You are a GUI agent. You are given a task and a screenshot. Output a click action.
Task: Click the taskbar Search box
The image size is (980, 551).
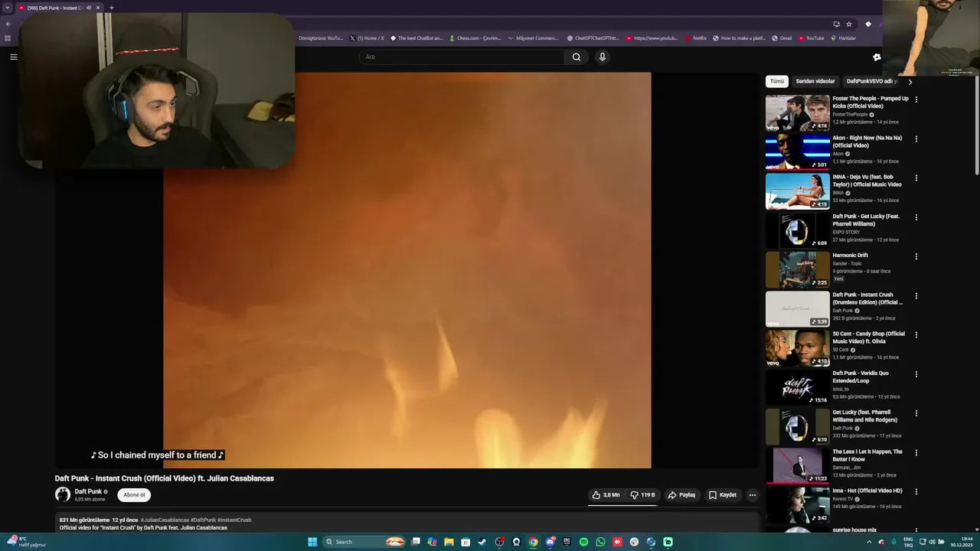364,542
